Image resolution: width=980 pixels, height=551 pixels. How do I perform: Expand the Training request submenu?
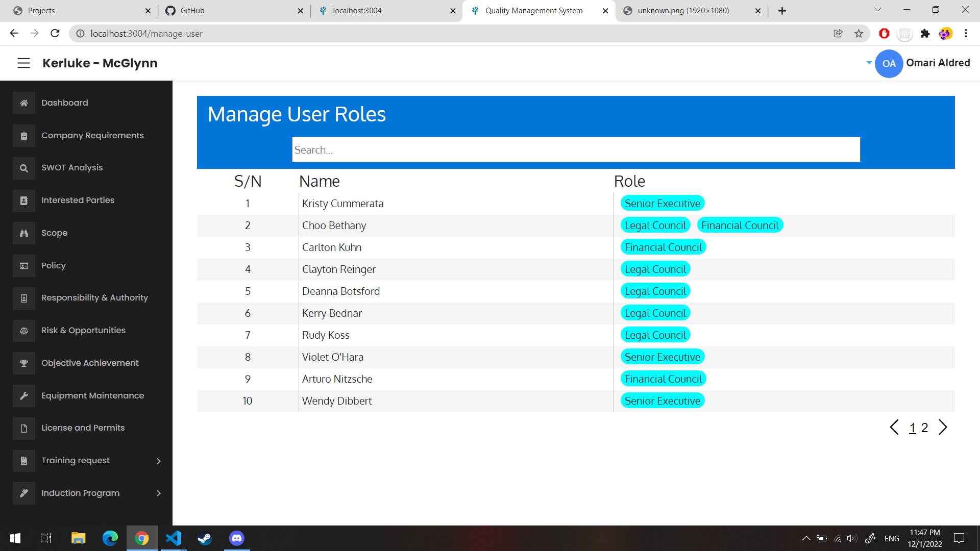click(158, 461)
